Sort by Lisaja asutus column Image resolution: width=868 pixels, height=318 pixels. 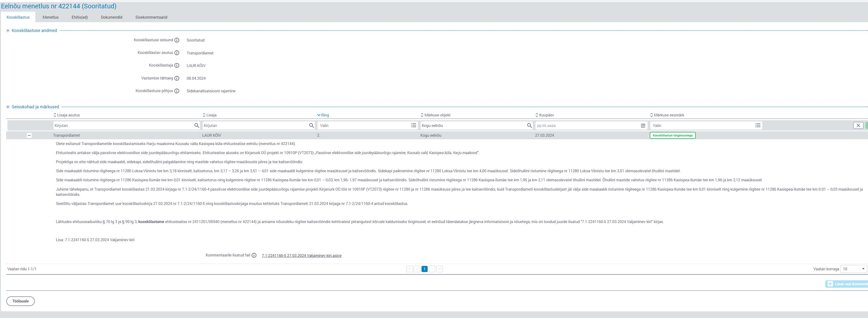coord(66,115)
